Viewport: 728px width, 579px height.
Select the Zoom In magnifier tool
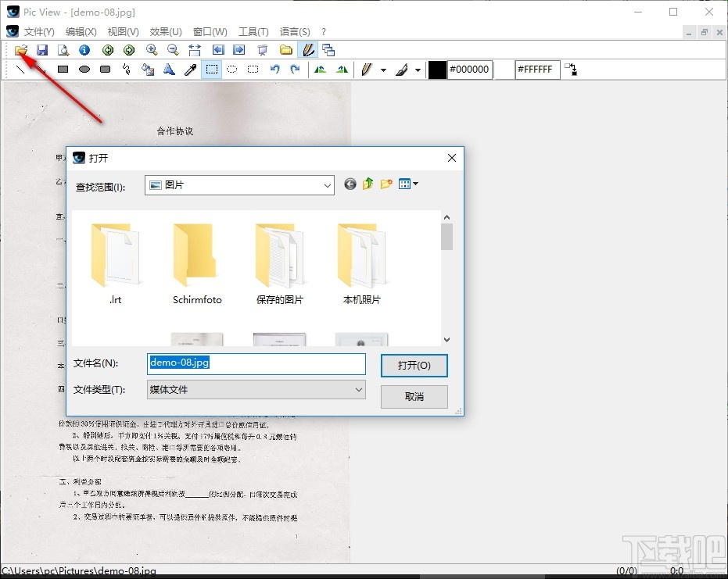[x=152, y=49]
